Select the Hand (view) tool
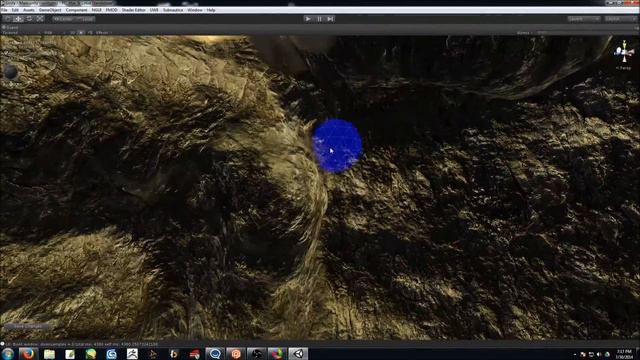This screenshot has width=640, height=360. 8,19
